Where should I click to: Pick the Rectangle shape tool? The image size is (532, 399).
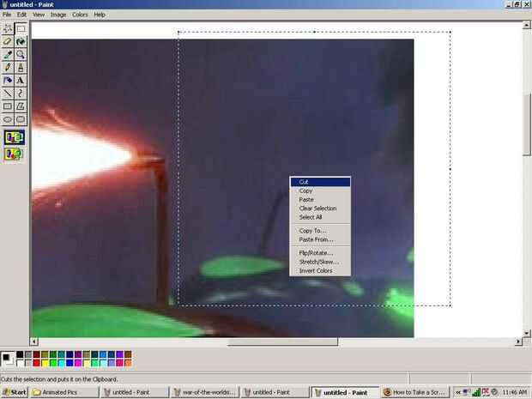pos(8,106)
